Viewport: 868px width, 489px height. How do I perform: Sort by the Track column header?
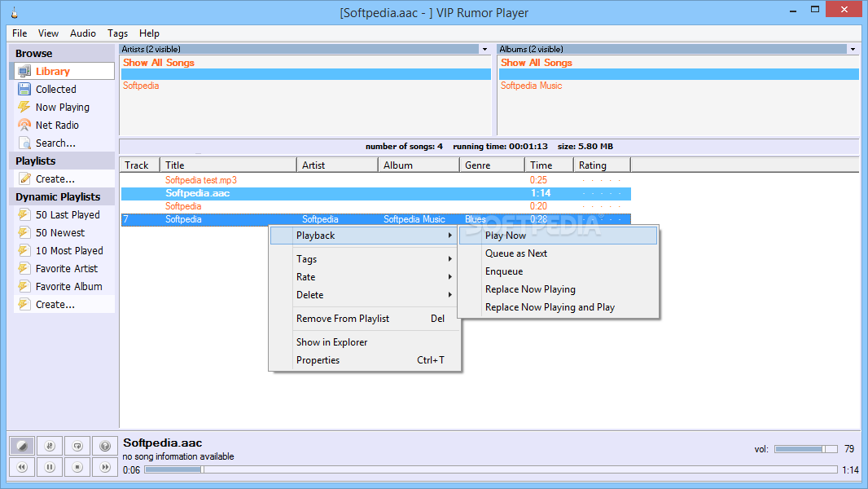pyautogui.click(x=140, y=165)
